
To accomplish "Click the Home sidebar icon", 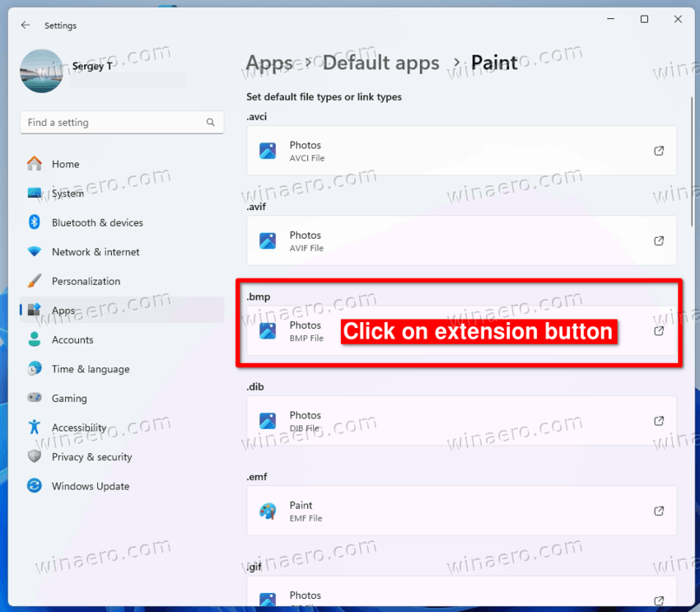I will (x=35, y=163).
